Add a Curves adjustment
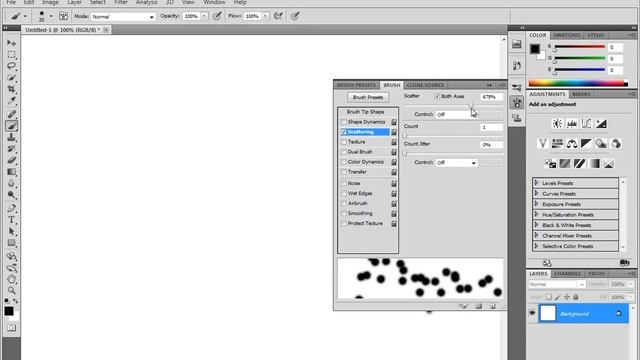Image resolution: width=640 pixels, height=360 pixels. (x=587, y=124)
